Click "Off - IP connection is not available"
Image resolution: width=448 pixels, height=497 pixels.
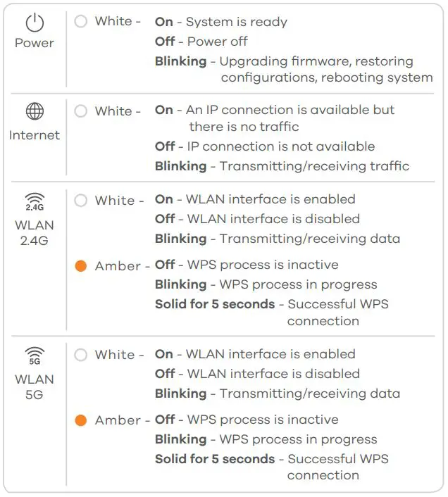[265, 146]
